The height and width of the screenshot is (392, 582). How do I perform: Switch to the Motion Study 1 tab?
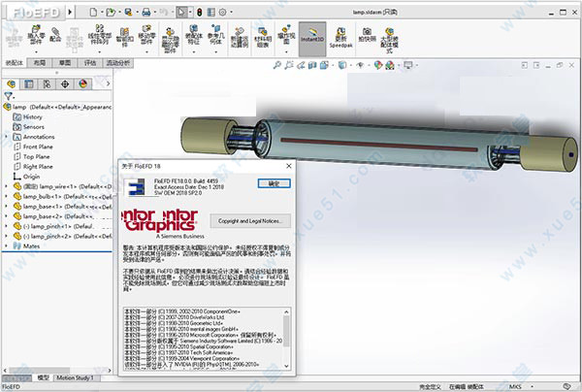coord(76,376)
